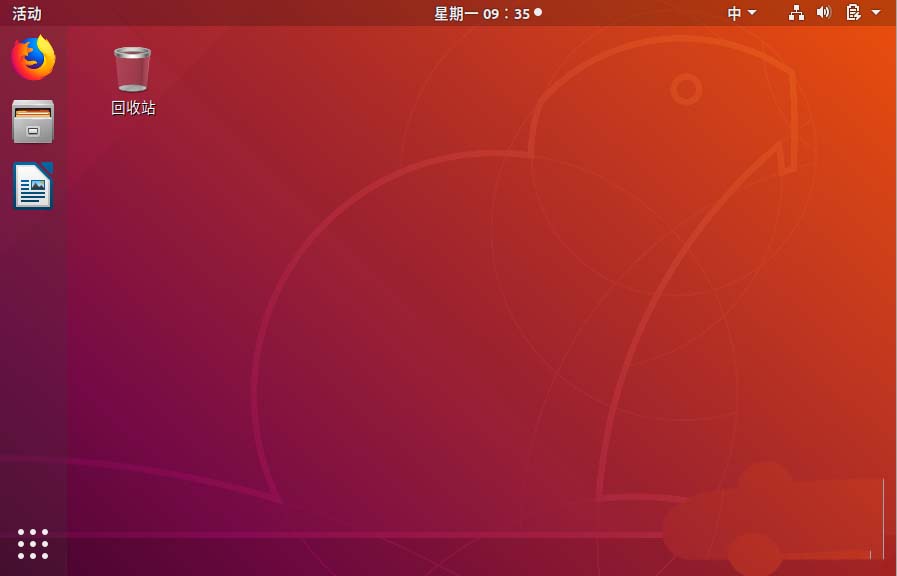Click the Firefox icon's fox logo

click(32, 58)
